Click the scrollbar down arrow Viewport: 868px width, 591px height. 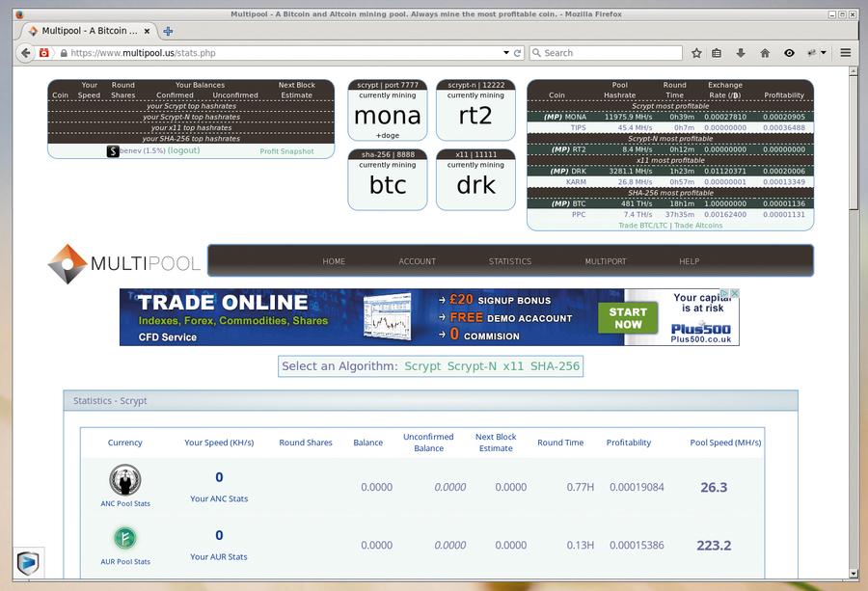coord(854,574)
